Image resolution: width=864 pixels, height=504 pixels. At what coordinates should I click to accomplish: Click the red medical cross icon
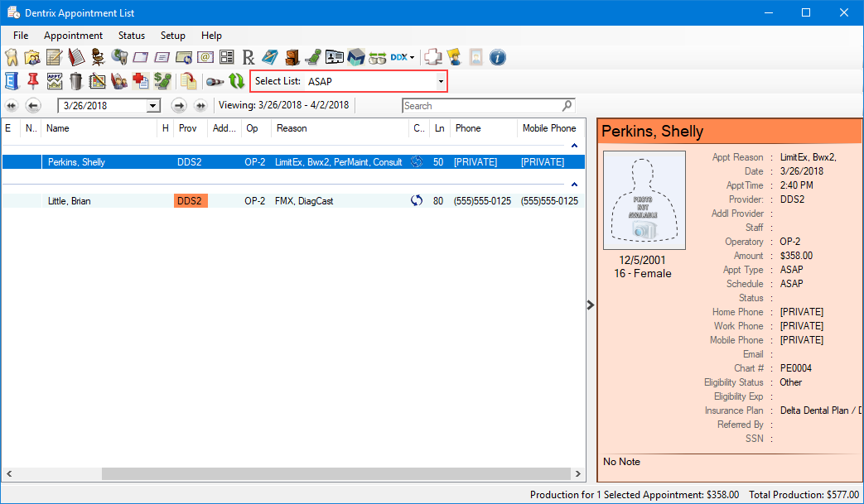(x=140, y=81)
